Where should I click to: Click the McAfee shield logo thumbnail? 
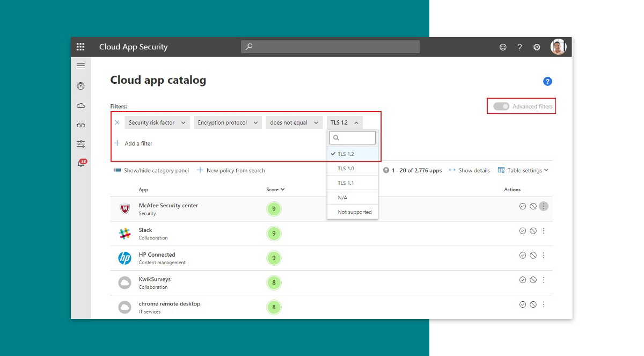coord(125,209)
